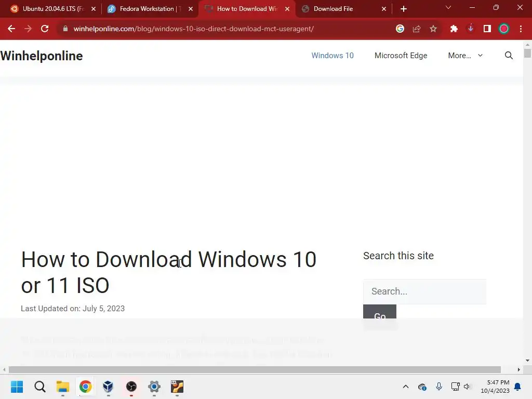Bookmark this page with the star icon
This screenshot has height=399, width=532.
pyautogui.click(x=433, y=29)
